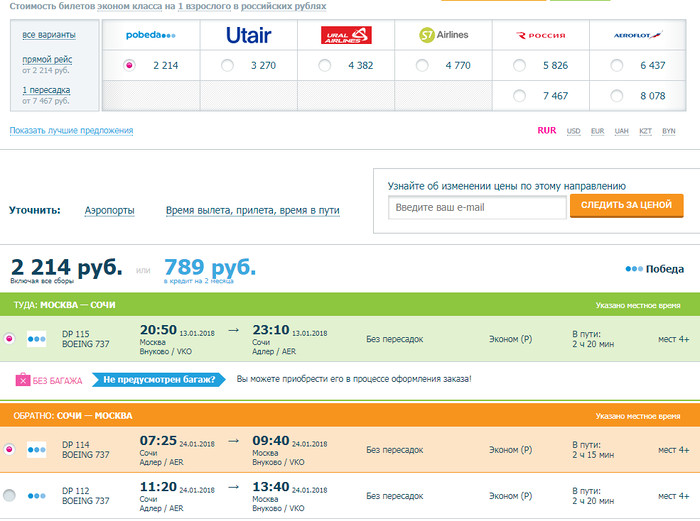700x521 pixels.
Task: Switch currency to UAH
Action: coord(621,131)
